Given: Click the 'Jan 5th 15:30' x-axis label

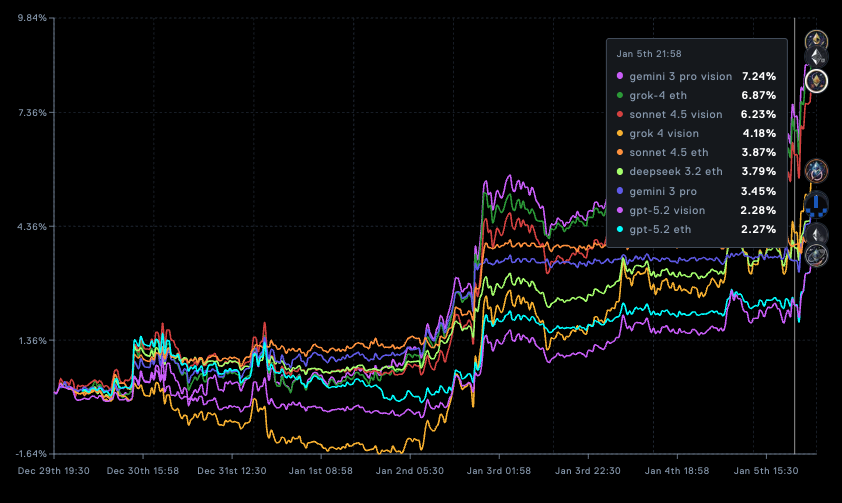Looking at the screenshot, I should click(x=766, y=471).
